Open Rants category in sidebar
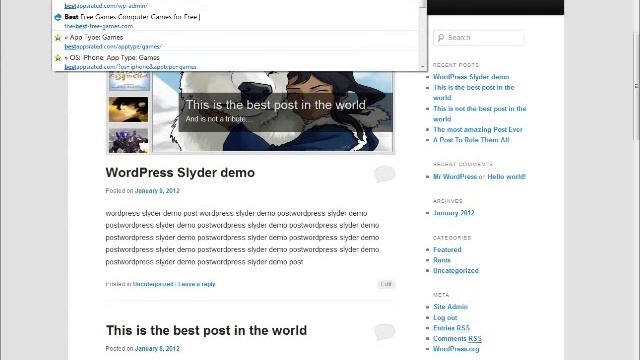This screenshot has width=640, height=360. click(x=442, y=260)
